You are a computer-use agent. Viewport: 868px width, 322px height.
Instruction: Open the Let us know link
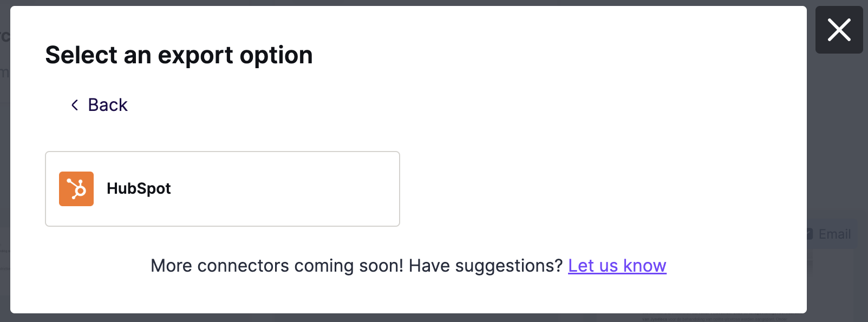click(x=617, y=266)
